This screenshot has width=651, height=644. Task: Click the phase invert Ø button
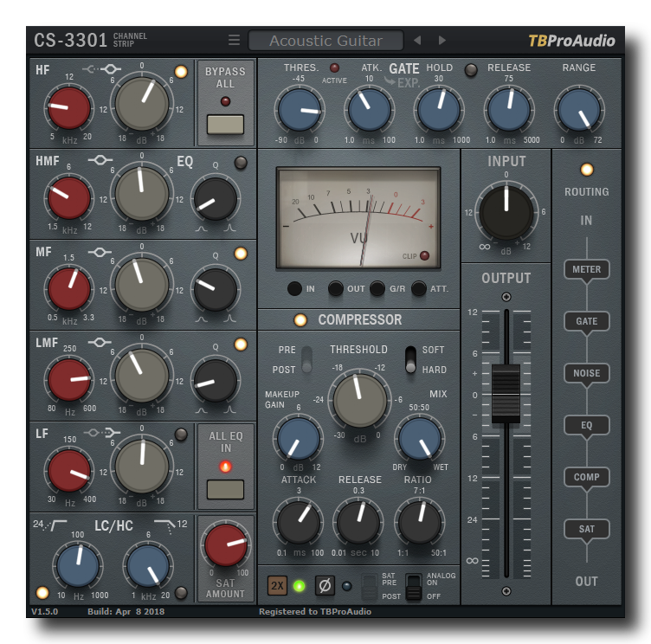tap(325, 585)
